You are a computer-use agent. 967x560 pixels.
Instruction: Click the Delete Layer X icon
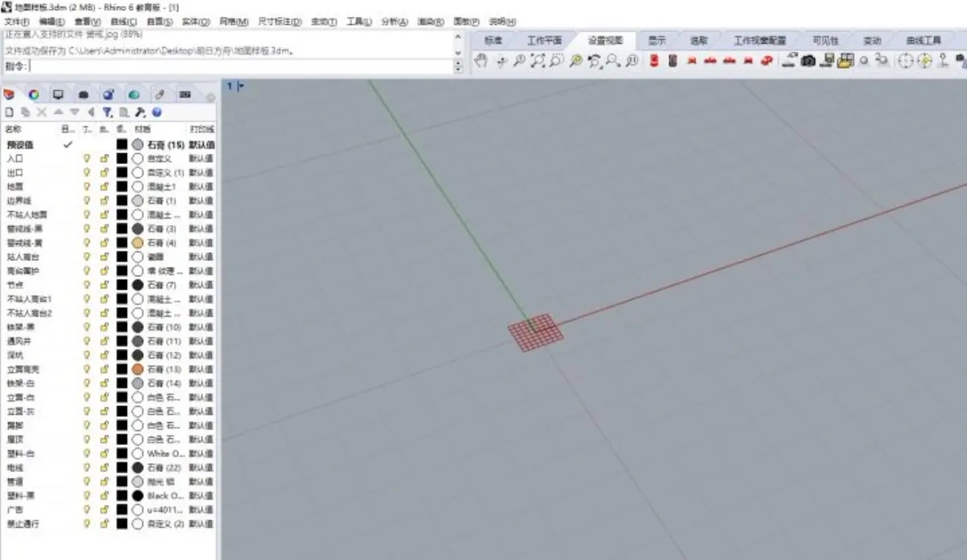click(42, 112)
